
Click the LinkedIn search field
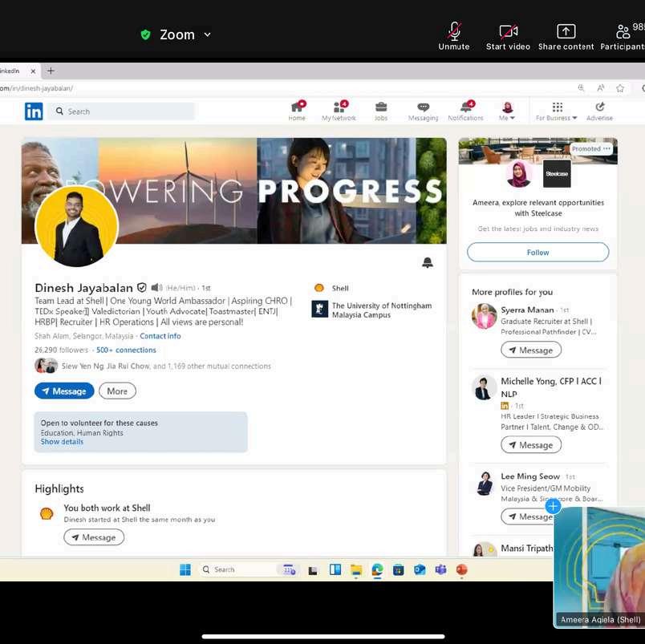coord(122,111)
